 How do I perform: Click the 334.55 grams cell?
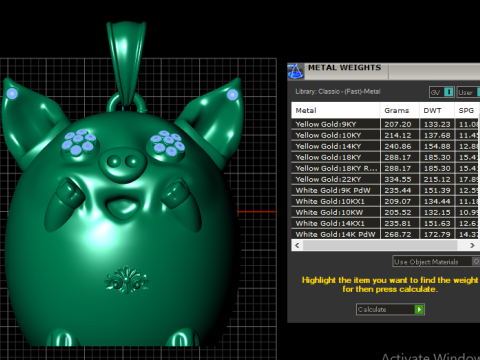(399, 179)
